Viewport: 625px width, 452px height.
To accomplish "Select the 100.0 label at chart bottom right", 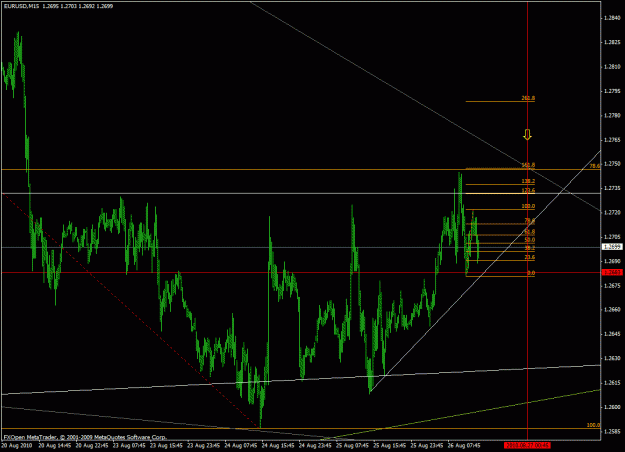I will click(x=594, y=425).
